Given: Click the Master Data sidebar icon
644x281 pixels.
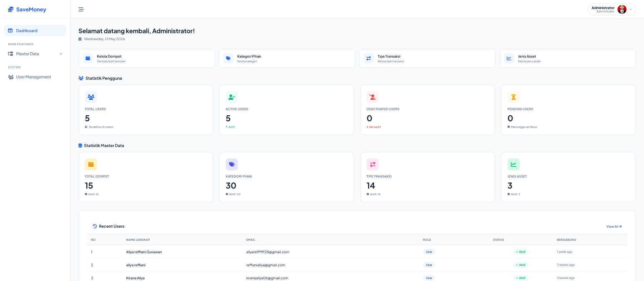Looking at the screenshot, I should [x=10, y=54].
